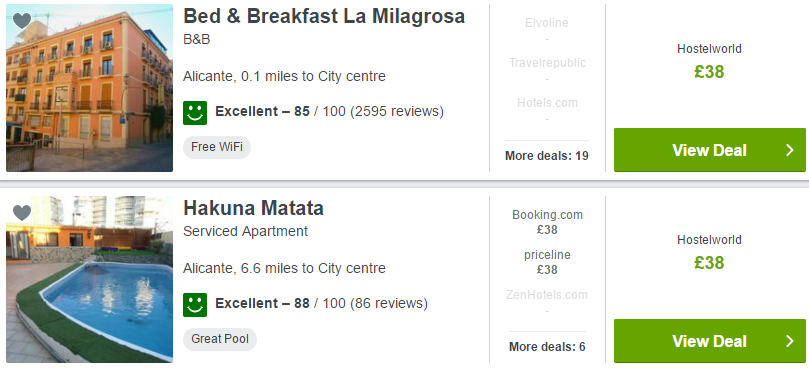
Task: Toggle heart icon on Hakuna Matata photo
Action: point(22,213)
